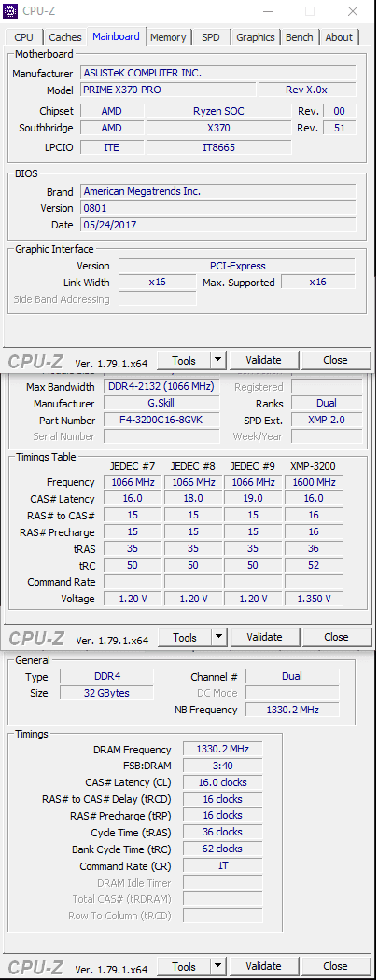
Task: Click Close button in SPD timings window
Action: [x=336, y=637]
